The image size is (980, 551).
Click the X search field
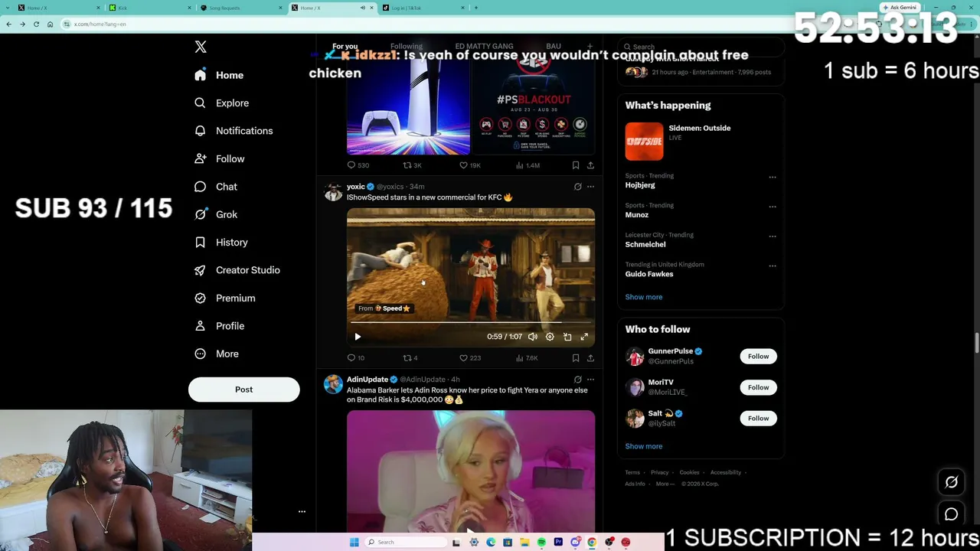701,47
